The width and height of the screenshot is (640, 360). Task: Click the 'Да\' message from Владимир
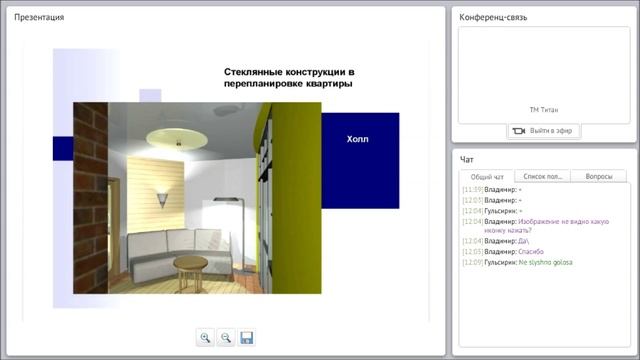pos(523,241)
